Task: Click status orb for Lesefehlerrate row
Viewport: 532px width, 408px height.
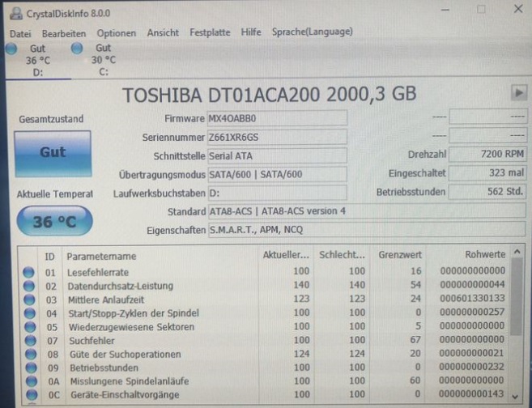Action: (x=28, y=272)
